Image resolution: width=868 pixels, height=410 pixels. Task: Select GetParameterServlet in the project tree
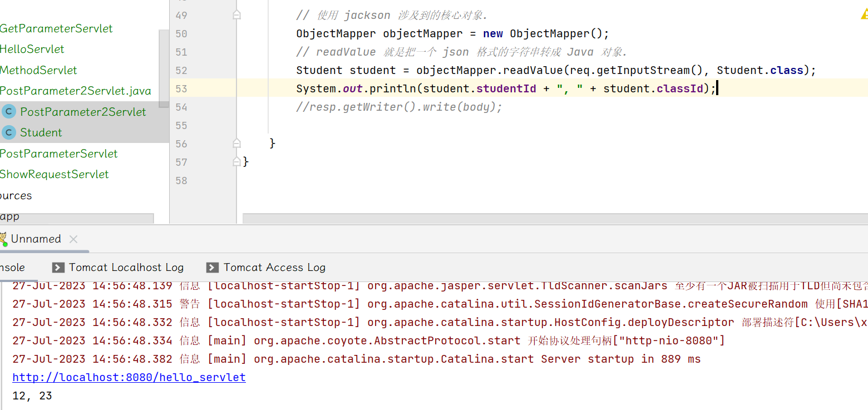[x=56, y=28]
